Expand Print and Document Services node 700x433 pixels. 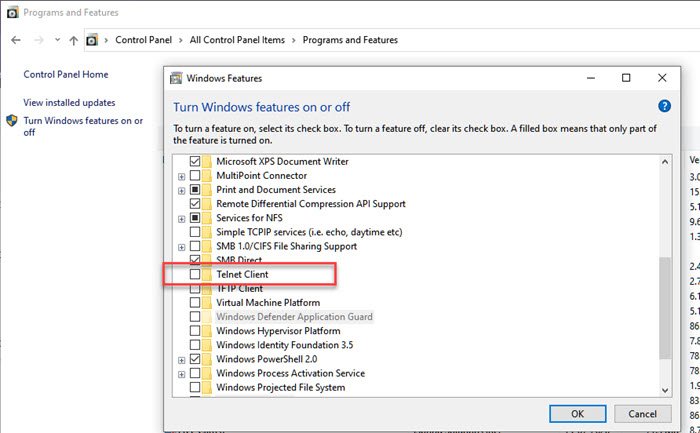click(181, 190)
